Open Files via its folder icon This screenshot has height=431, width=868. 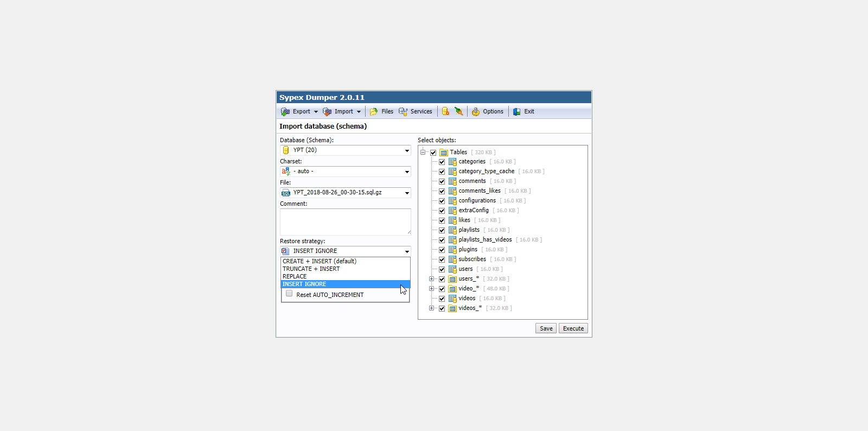click(x=374, y=111)
